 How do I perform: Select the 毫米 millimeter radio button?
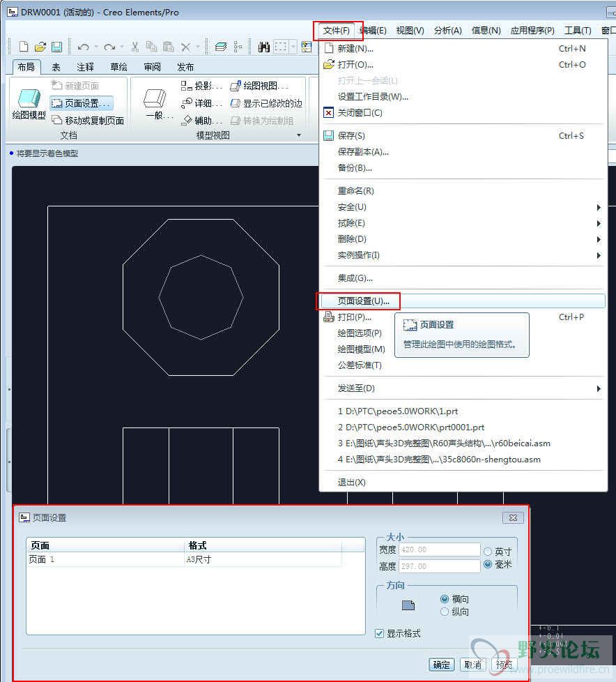pyautogui.click(x=488, y=564)
